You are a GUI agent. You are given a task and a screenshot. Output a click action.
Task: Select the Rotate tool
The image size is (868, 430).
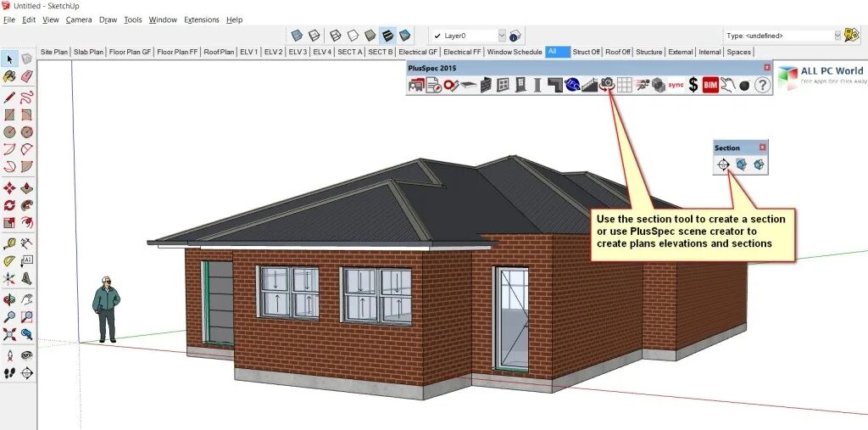pos(9,205)
